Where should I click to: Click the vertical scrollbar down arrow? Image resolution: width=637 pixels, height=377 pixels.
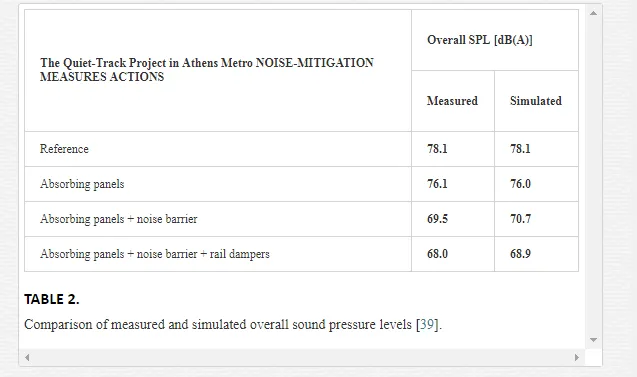click(x=593, y=340)
